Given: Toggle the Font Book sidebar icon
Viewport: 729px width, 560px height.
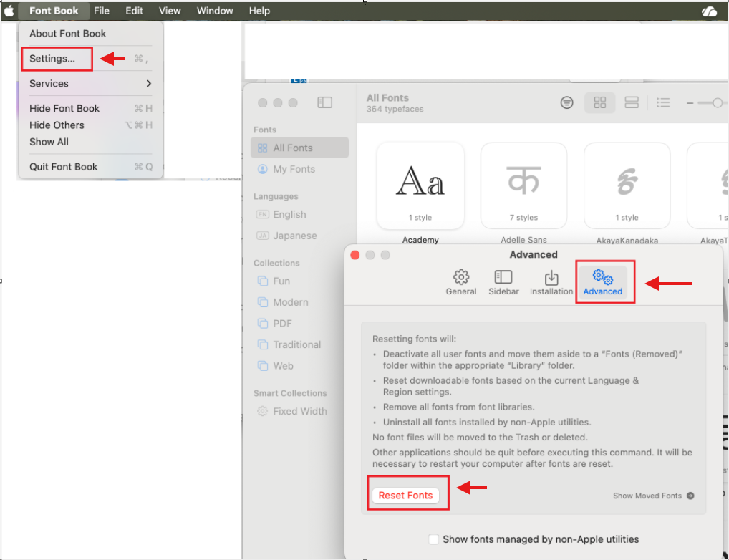Looking at the screenshot, I should (324, 102).
